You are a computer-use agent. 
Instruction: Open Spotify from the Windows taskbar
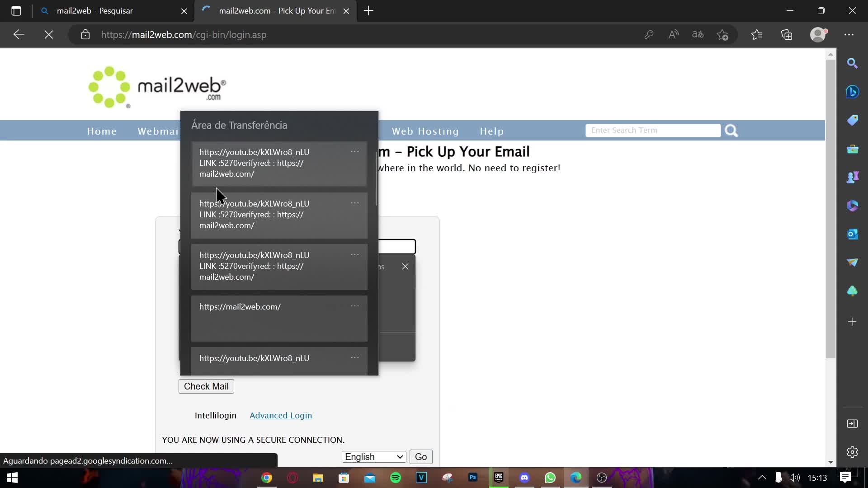pos(396,478)
